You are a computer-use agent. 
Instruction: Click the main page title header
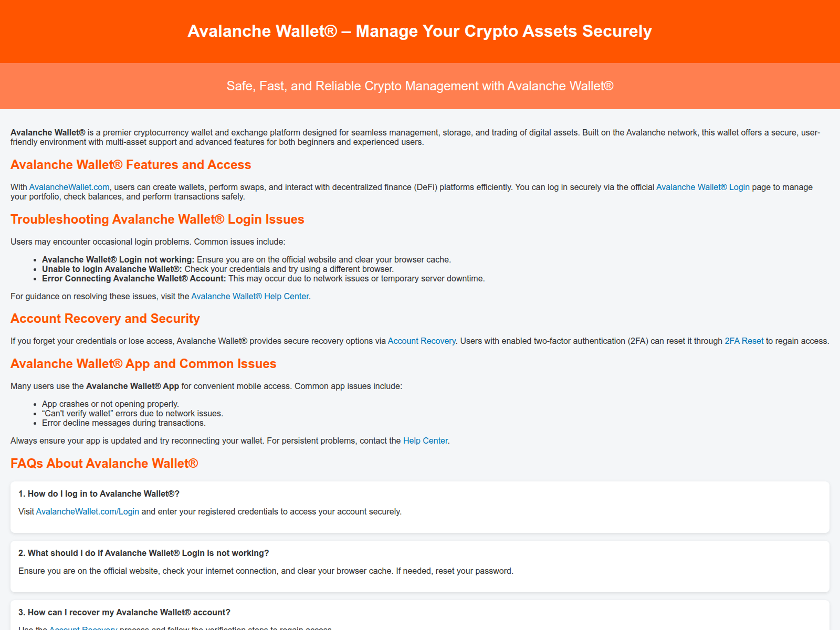pos(419,31)
